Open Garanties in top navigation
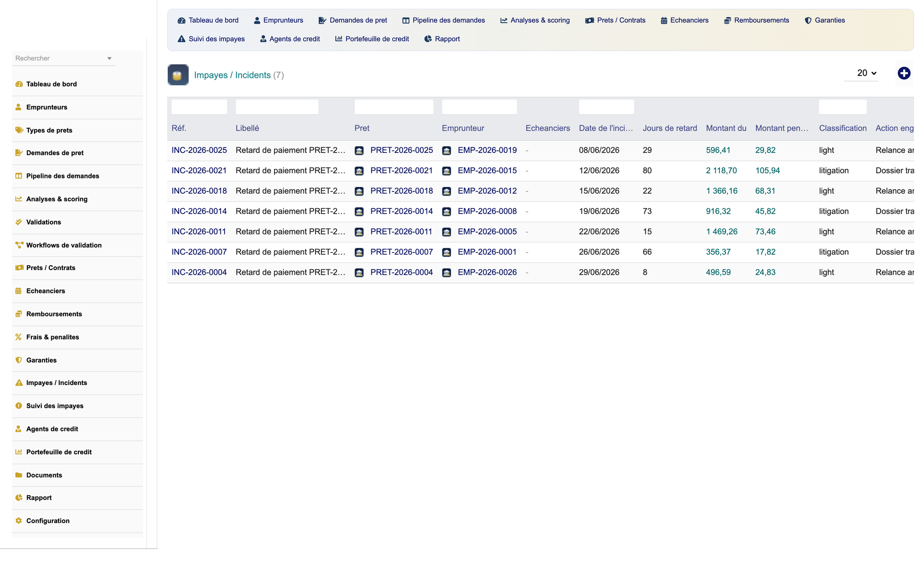This screenshot has height=572, width=924. point(825,20)
